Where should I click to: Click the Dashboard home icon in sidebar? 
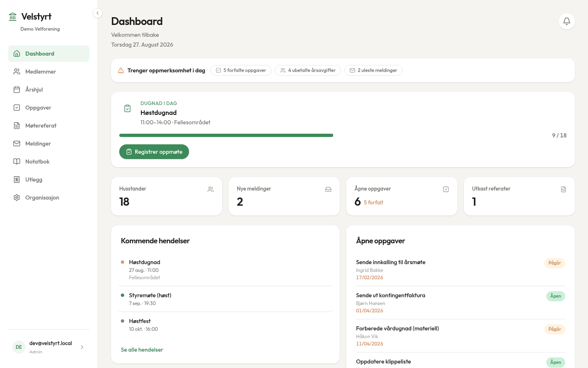(17, 54)
